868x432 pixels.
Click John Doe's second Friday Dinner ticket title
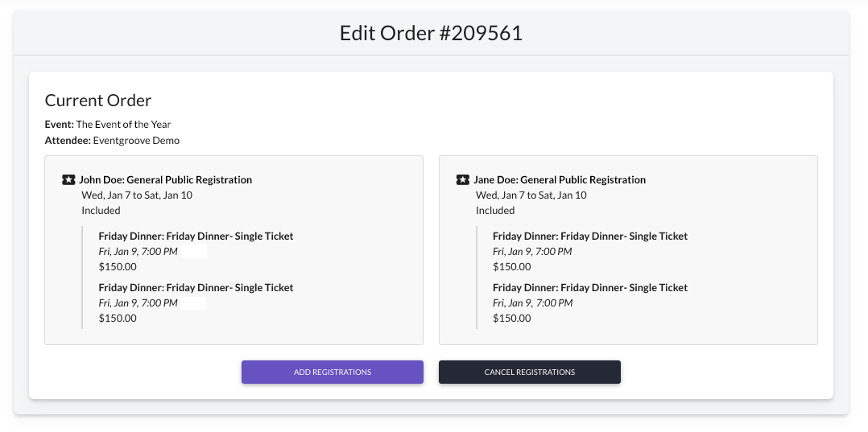click(x=196, y=288)
